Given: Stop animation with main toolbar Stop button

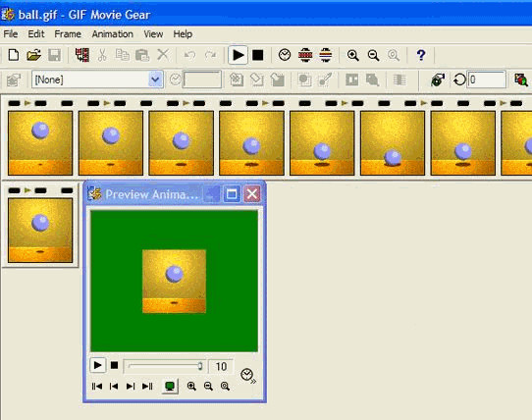Looking at the screenshot, I should pyautogui.click(x=258, y=55).
